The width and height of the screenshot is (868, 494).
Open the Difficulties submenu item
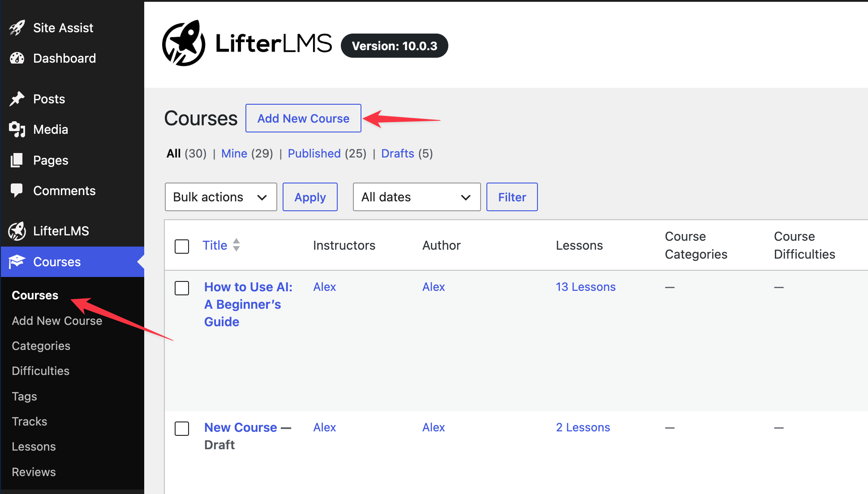40,371
